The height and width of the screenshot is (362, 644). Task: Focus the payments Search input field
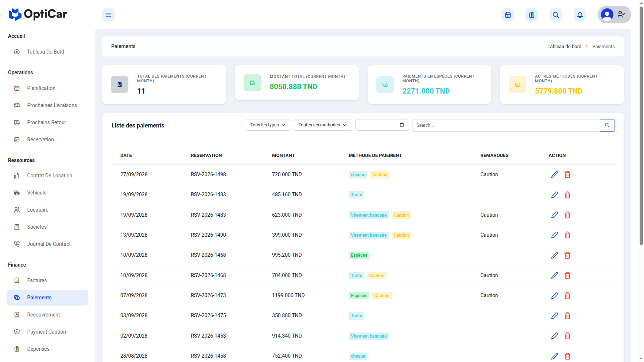[x=506, y=125]
